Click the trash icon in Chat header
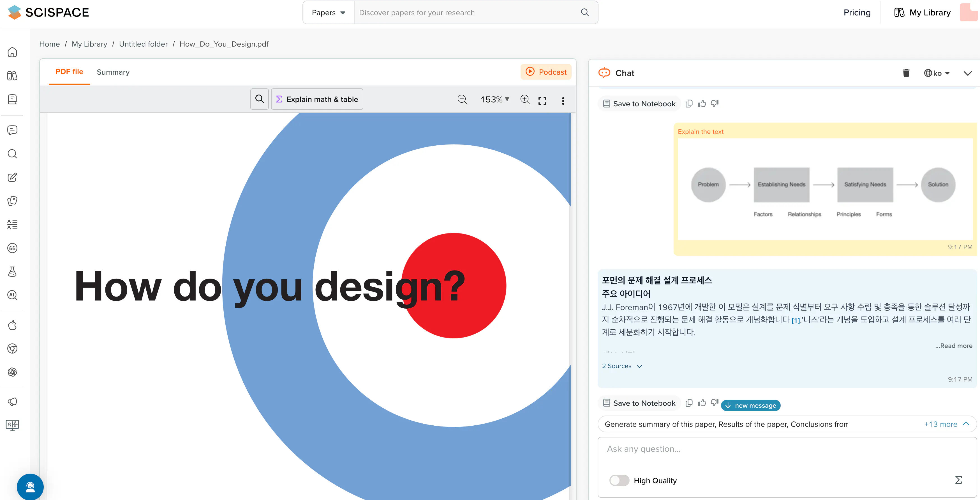This screenshot has width=980, height=500. (906, 73)
